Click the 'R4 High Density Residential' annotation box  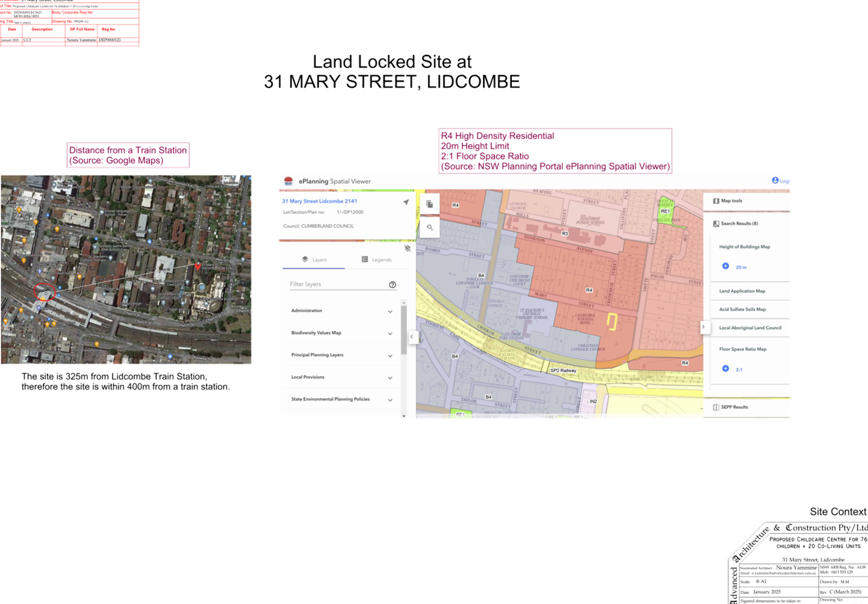click(555, 151)
